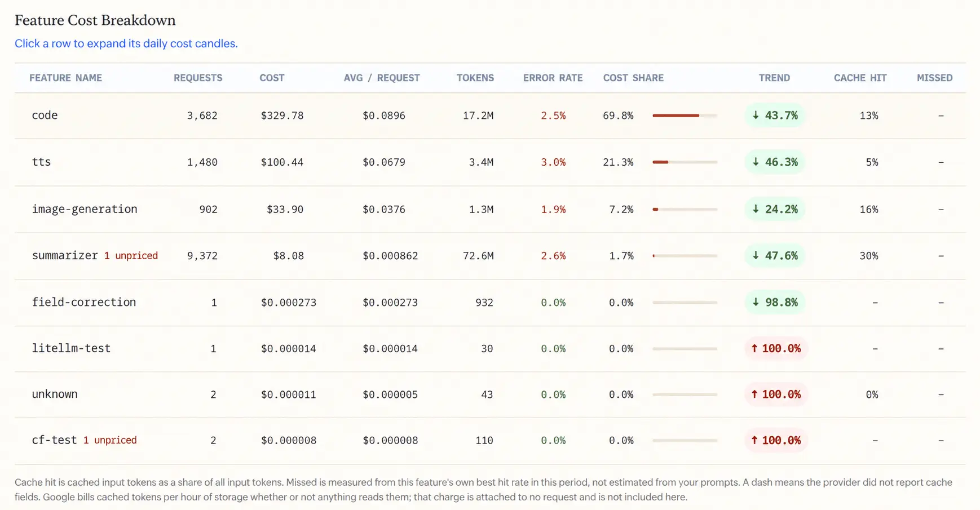Click the CACHE HIT column header
980x510 pixels.
click(860, 78)
